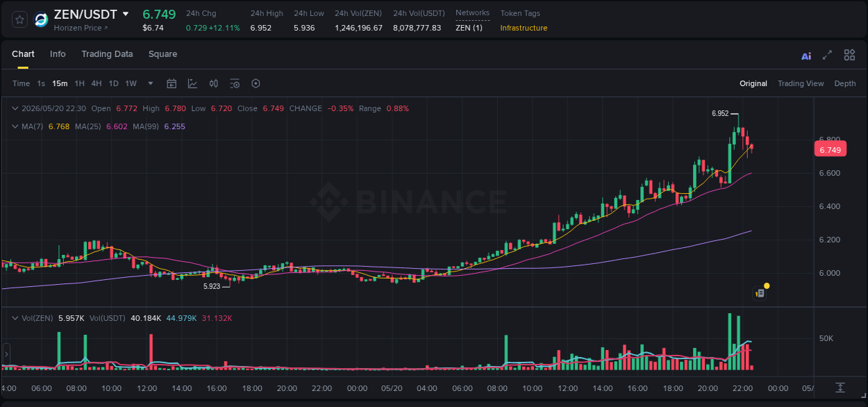
Task: Switch to Depth chart view
Action: coord(845,83)
